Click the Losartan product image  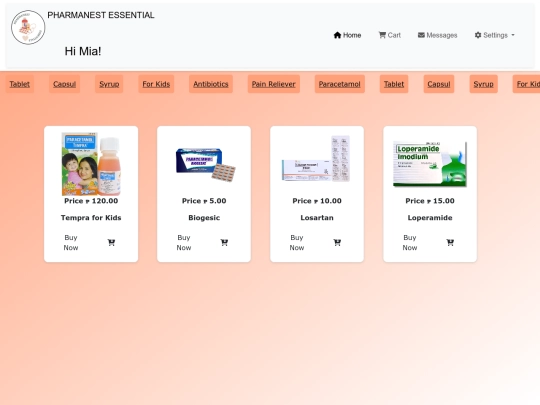pos(316,159)
